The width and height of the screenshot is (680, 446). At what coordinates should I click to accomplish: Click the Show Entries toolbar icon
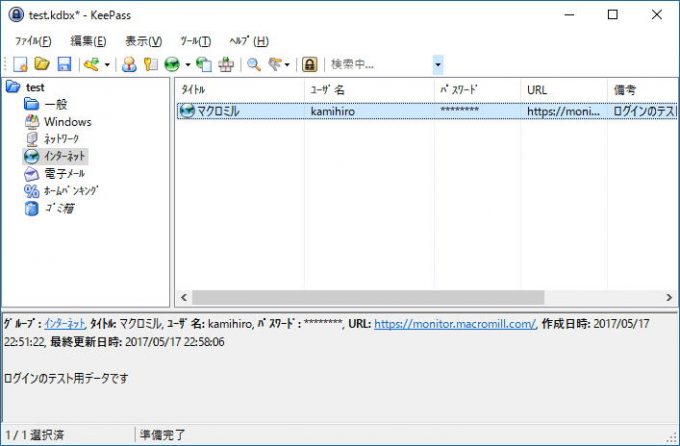tap(275, 65)
